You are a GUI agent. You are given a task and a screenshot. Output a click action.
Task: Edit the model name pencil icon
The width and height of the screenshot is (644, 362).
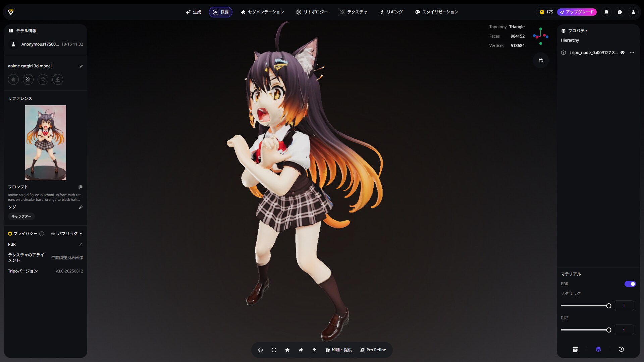[x=81, y=66]
